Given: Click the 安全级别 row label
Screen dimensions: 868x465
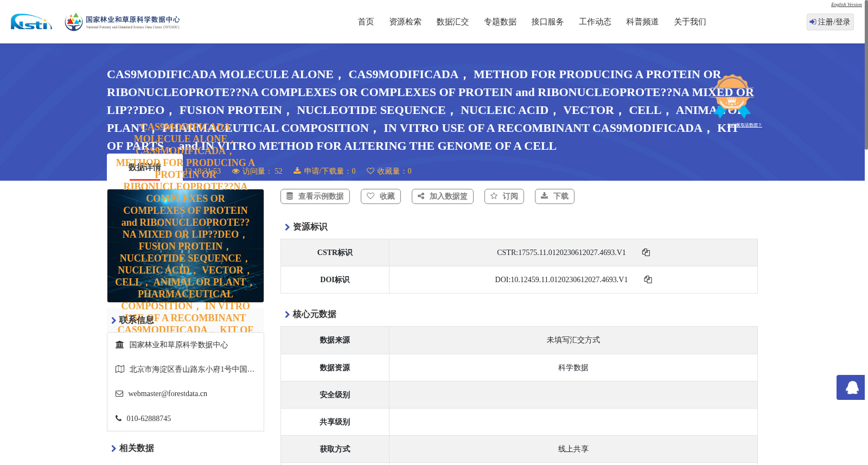Looking at the screenshot, I should pyautogui.click(x=335, y=395).
